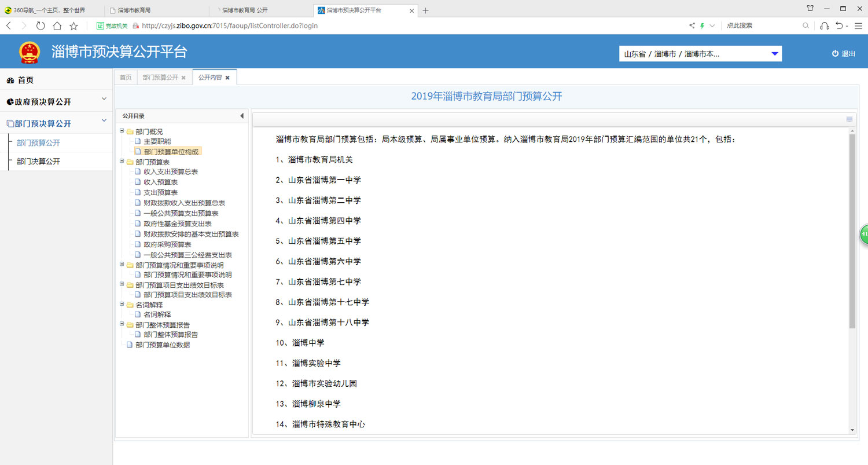Click the browser home page icon
868x465 pixels.
[x=57, y=25]
